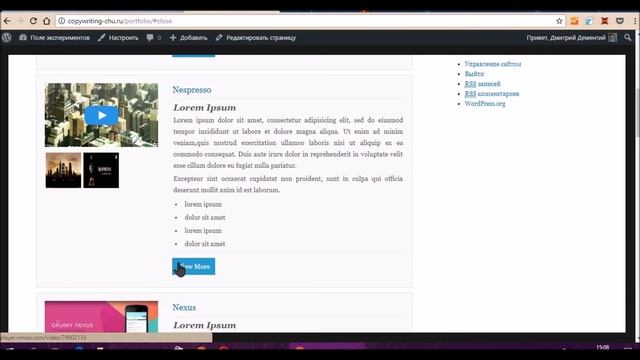Open the RSS комментариев link
640x360 pixels.
[x=492, y=94]
